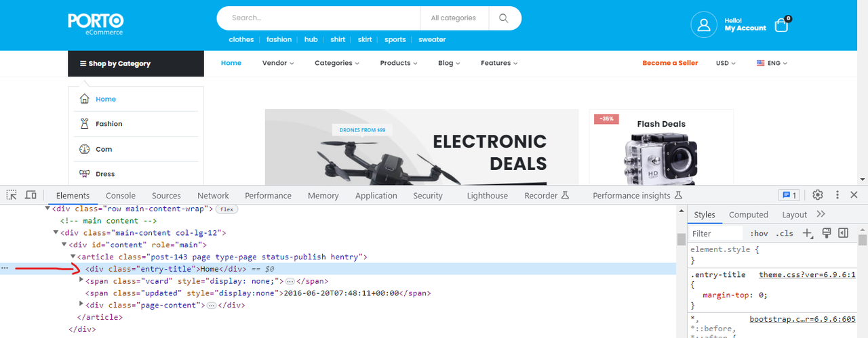Screen dimensions: 868x338
Task: Open the DevTools issues counter badge
Action: [x=789, y=195]
